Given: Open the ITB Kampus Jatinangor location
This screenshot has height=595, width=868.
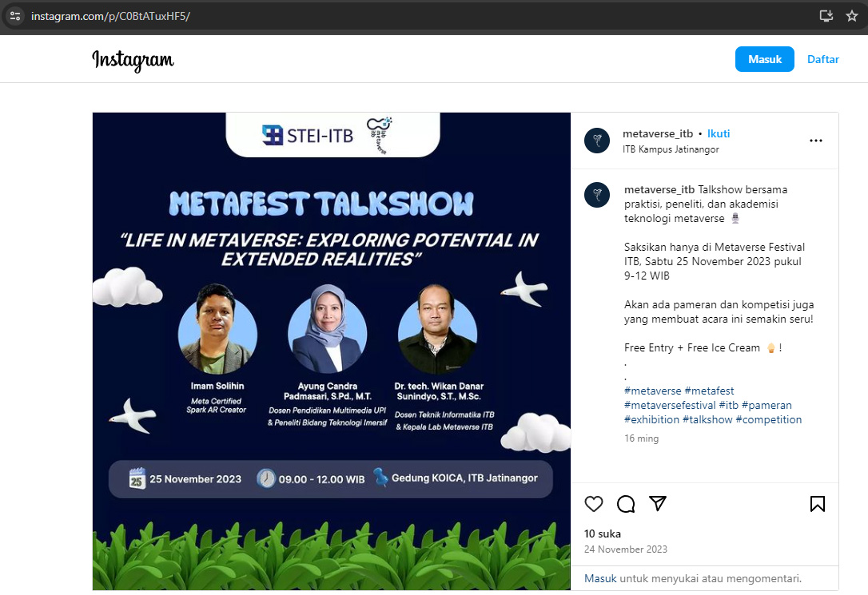Looking at the screenshot, I should pos(671,149).
